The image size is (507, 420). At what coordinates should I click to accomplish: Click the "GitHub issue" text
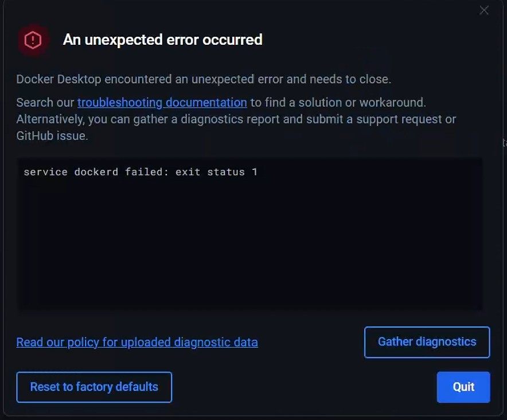[x=52, y=137]
